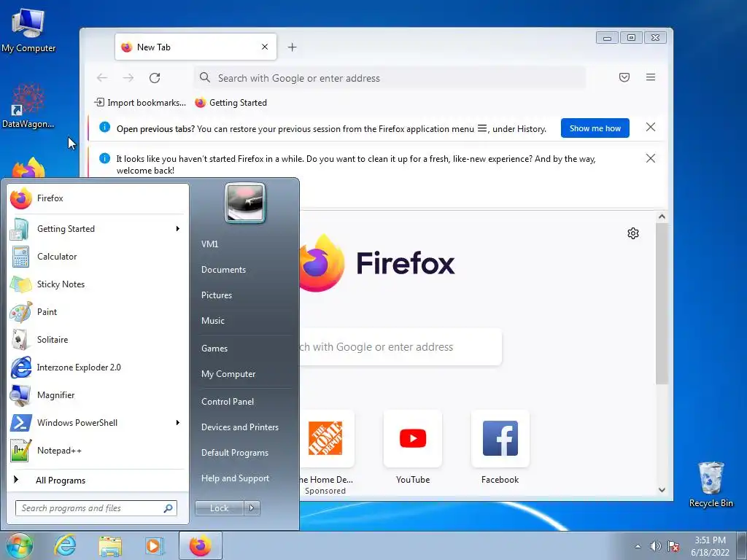Screen dimensions: 747x560
Task: Open Firefox from the Start menu list
Action: point(98,198)
